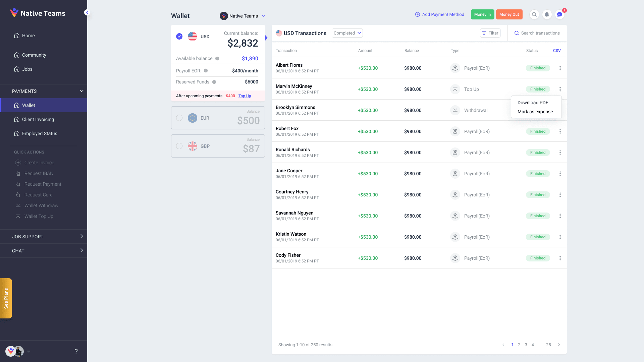Click Top Up type icon for Marvin McKinney
The width and height of the screenshot is (644, 362).
(455, 89)
